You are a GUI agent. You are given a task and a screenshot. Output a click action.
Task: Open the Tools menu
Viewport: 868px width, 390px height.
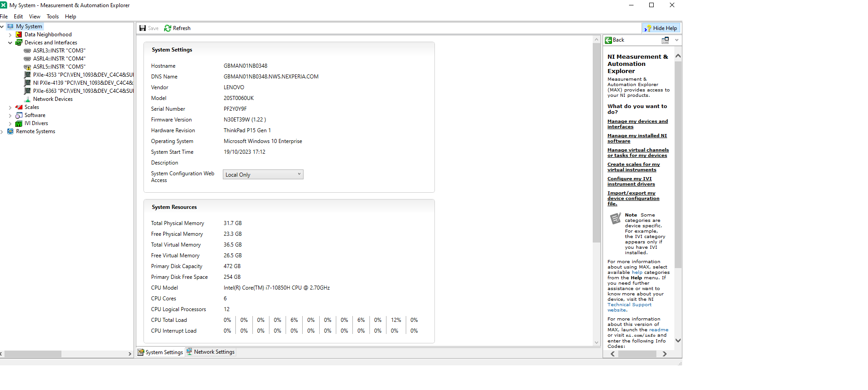[x=53, y=17]
